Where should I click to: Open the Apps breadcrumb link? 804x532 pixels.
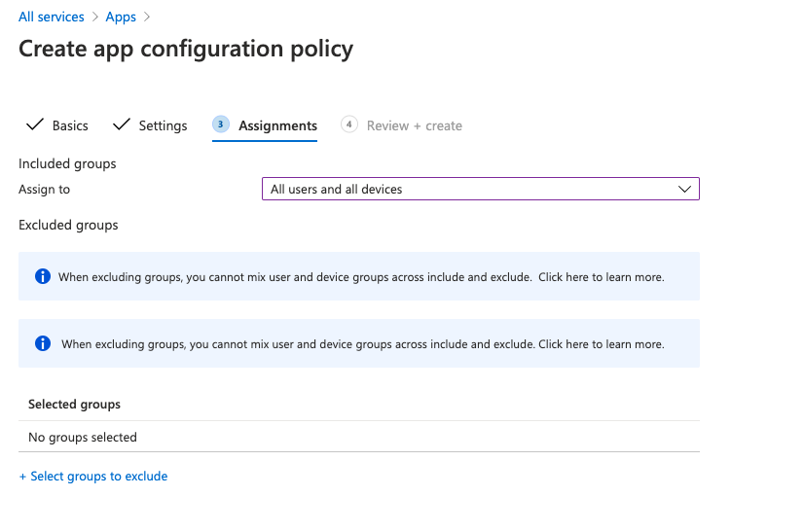(121, 18)
